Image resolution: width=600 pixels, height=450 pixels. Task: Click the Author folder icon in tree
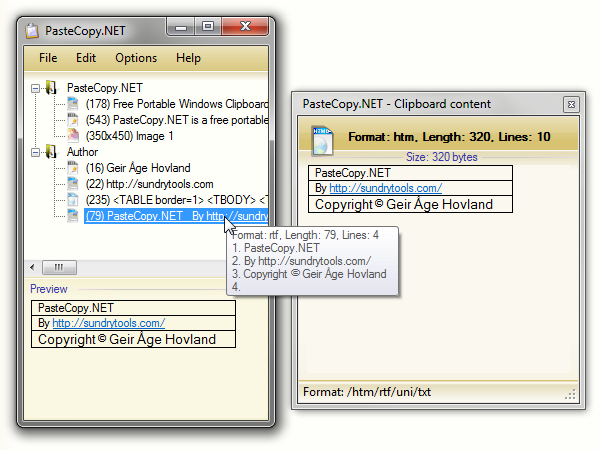point(51,152)
